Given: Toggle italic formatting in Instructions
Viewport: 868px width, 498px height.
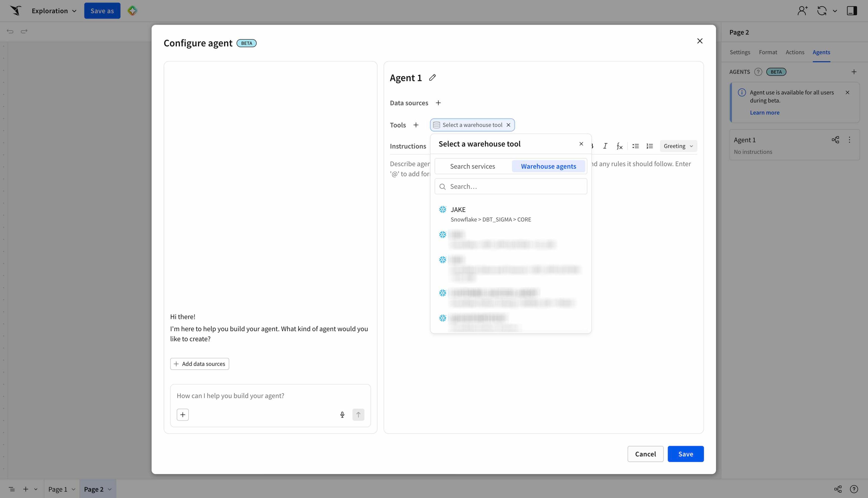Looking at the screenshot, I should [x=605, y=146].
